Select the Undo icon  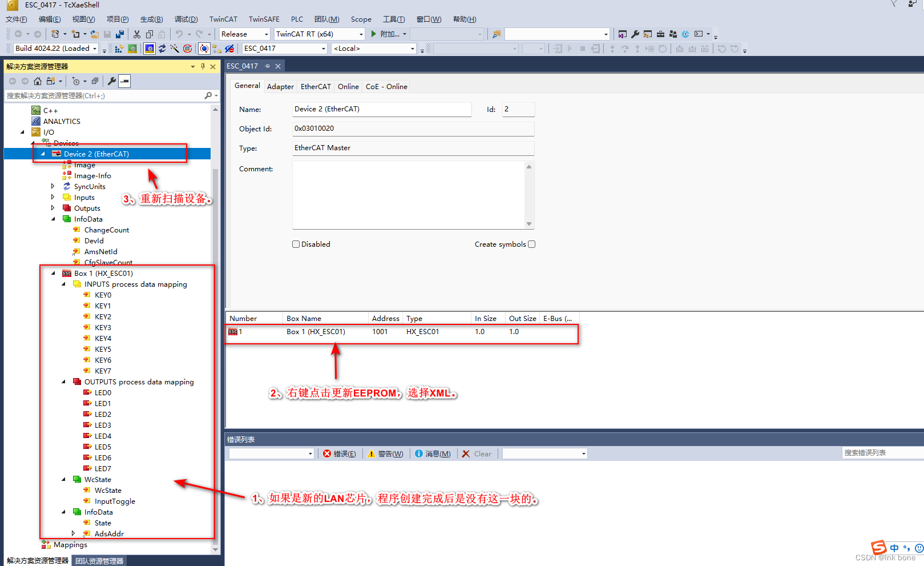pos(180,34)
